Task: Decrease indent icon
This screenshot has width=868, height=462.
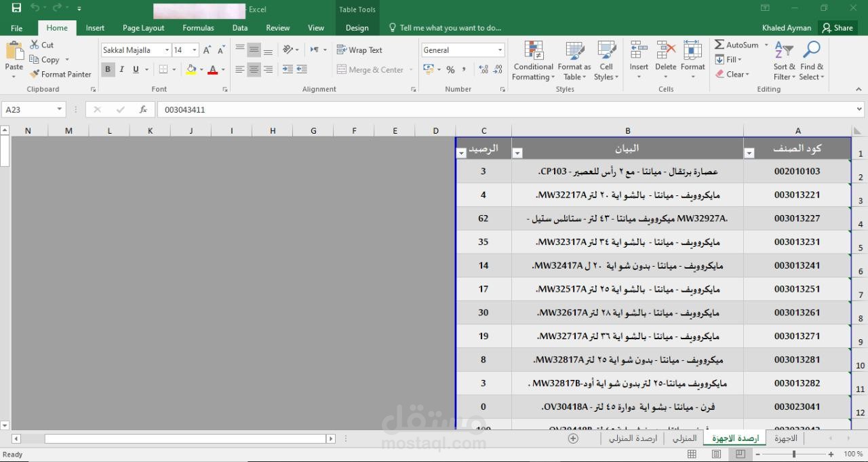Action: pyautogui.click(x=288, y=69)
